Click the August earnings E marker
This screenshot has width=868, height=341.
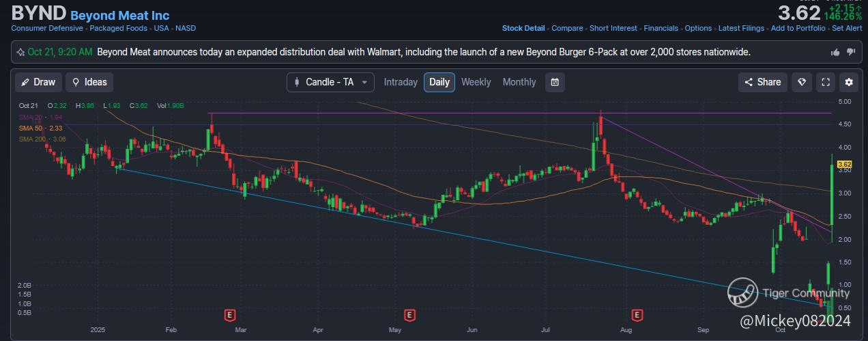click(637, 315)
